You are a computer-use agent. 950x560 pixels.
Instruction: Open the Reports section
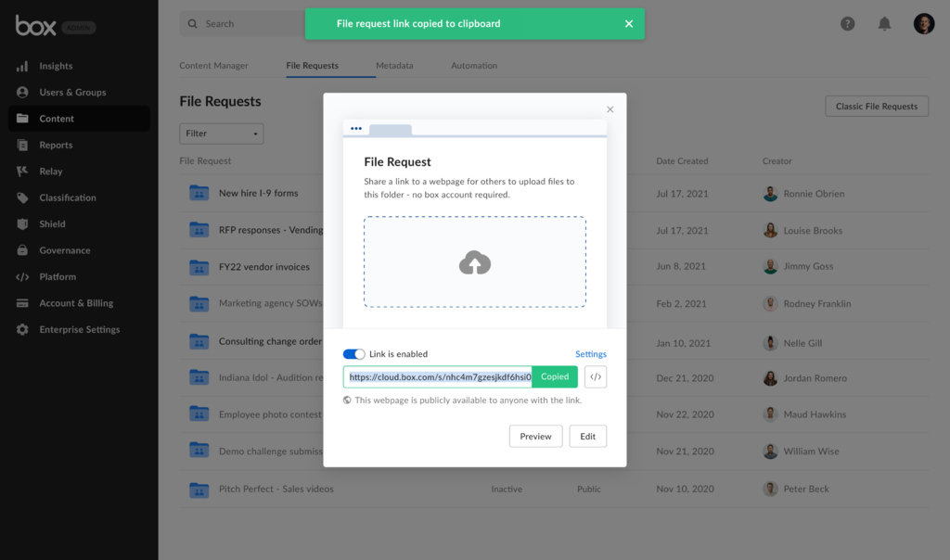tap(56, 145)
